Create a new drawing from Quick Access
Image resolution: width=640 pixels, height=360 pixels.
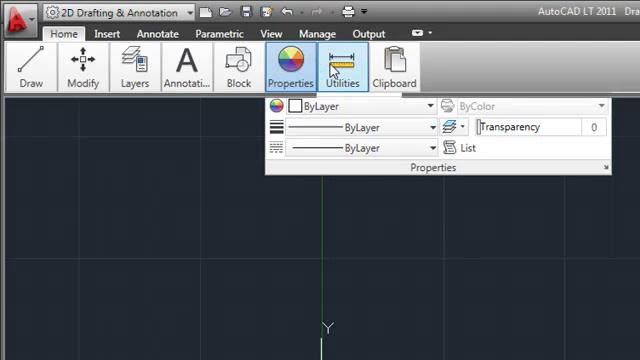point(206,12)
